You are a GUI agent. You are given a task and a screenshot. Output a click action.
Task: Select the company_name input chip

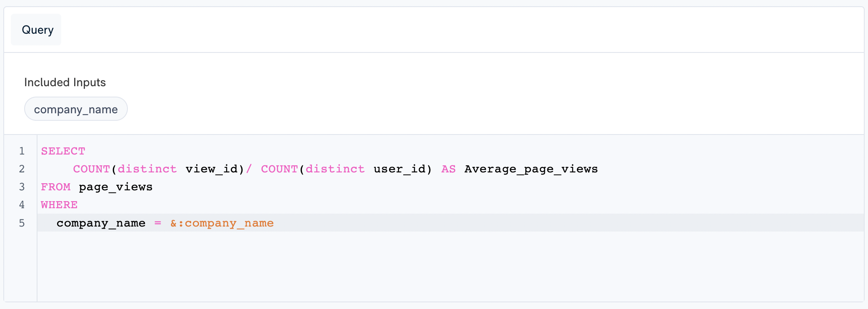(76, 109)
